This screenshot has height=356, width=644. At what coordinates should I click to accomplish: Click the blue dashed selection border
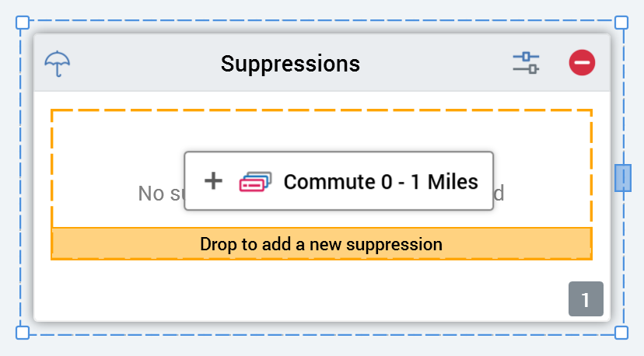[x=311, y=23]
